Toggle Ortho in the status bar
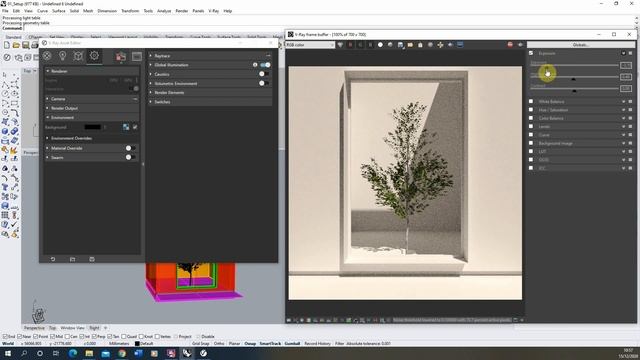Screen dimensions: 640x360 [x=219, y=344]
